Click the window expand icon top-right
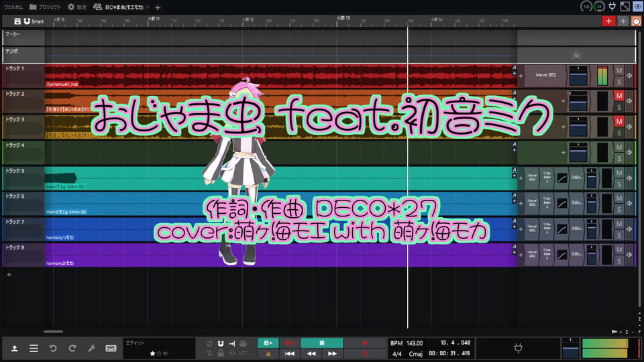 [x=625, y=6]
